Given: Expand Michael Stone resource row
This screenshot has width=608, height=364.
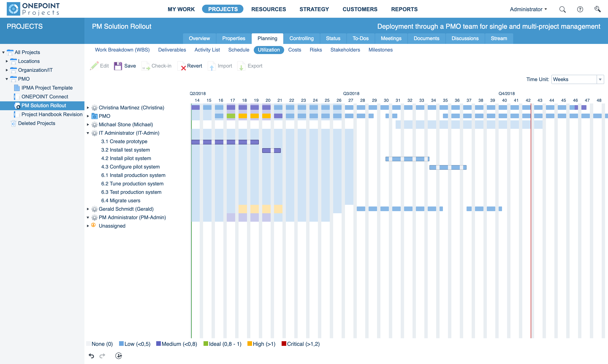Looking at the screenshot, I should pos(88,125).
